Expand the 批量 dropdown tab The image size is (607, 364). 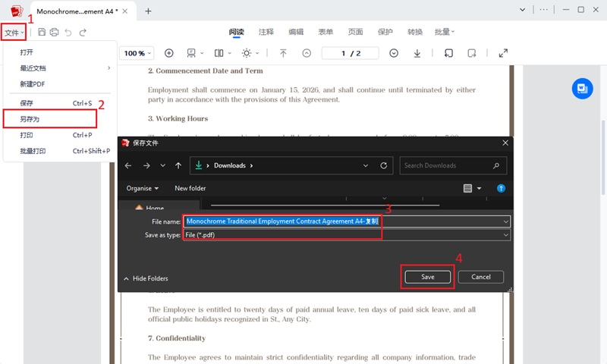[x=445, y=32]
